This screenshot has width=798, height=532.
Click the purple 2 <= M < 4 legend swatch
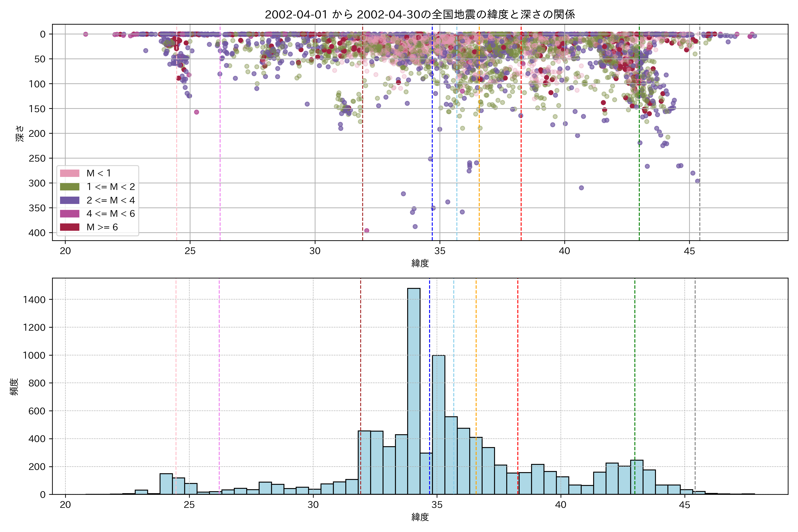[70, 200]
